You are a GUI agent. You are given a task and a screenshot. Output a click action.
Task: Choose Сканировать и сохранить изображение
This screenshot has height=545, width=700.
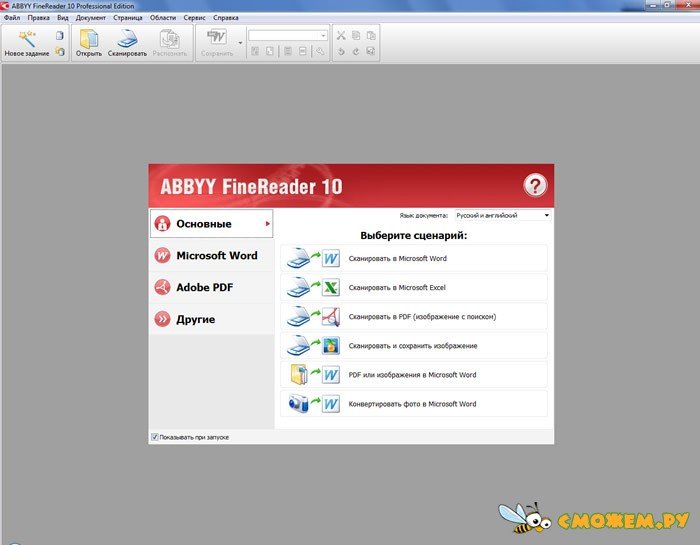pyautogui.click(x=414, y=346)
